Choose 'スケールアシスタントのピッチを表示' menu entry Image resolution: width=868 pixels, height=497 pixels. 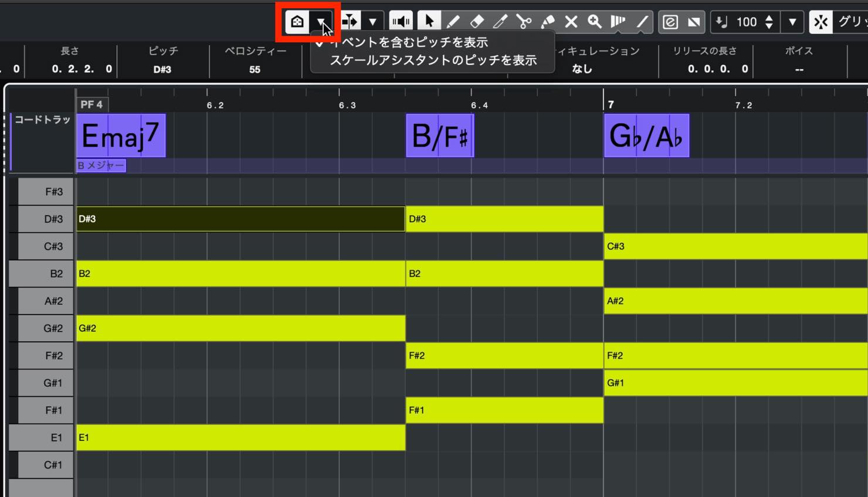click(433, 60)
